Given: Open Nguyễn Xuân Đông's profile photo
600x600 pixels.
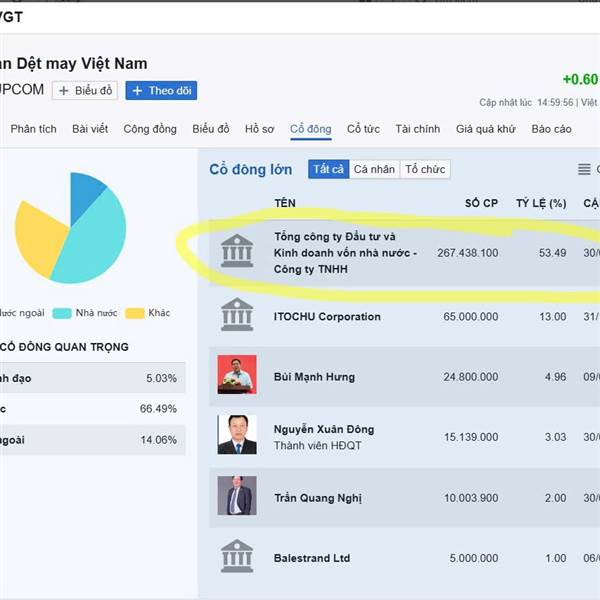Looking at the screenshot, I should tap(237, 435).
